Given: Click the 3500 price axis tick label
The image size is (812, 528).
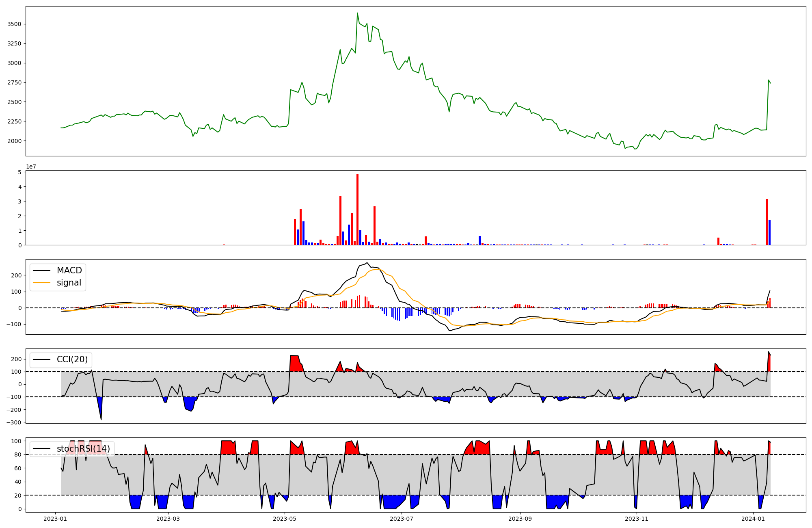Looking at the screenshot, I should coord(14,24).
